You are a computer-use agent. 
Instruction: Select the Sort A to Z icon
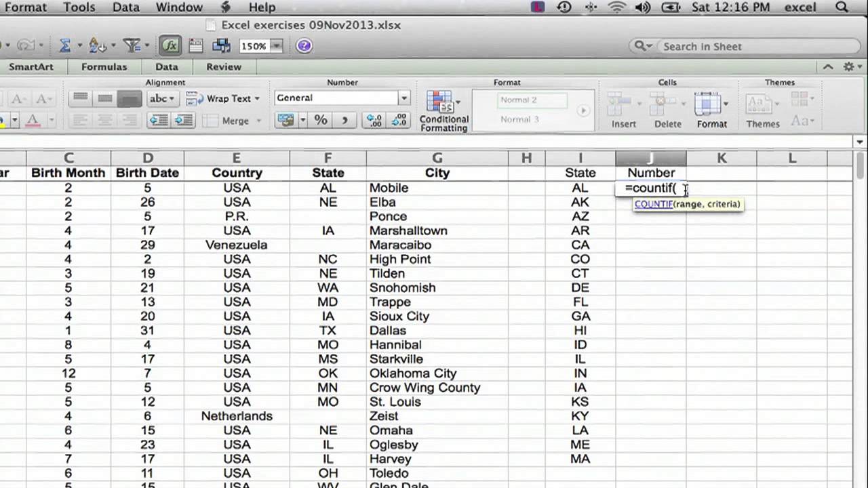[x=96, y=45]
